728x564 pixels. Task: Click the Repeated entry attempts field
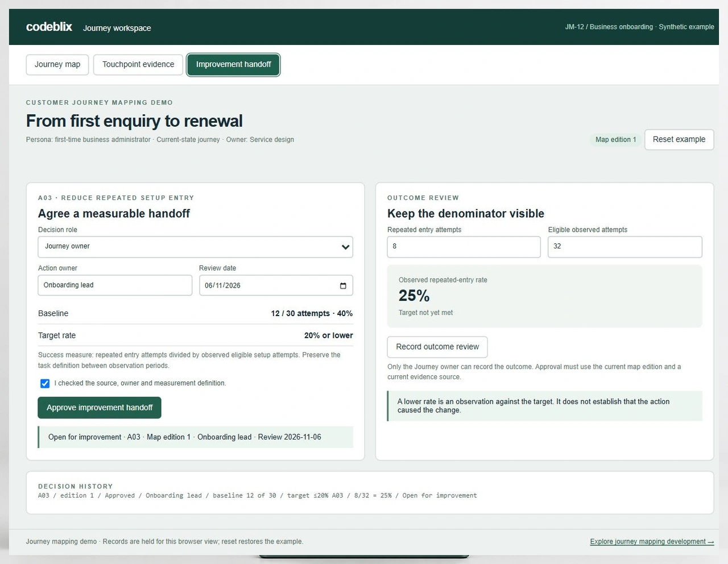[464, 247]
